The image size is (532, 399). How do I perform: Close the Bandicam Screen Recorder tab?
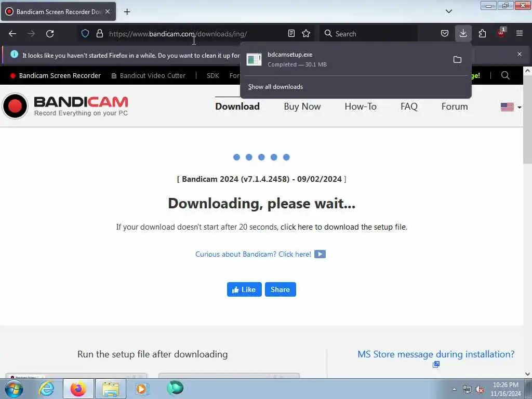tap(108, 11)
